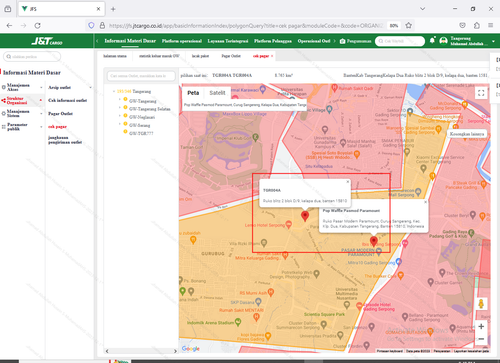This screenshot has height=363, width=500.
Task: Expand the GW-Serang tree node
Action: pyautogui.click(x=119, y=124)
